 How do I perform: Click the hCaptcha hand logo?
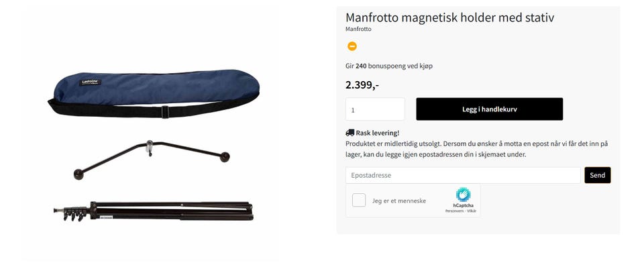(464, 194)
